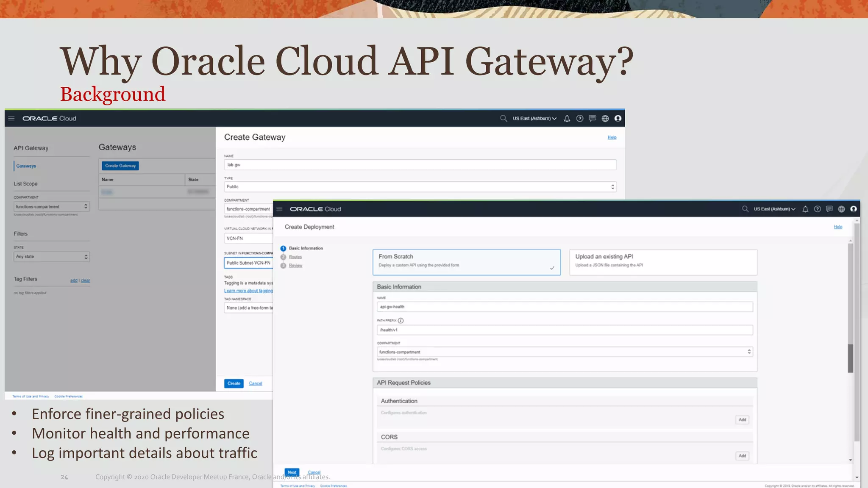Image resolution: width=868 pixels, height=488 pixels.
Task: Open Public Subnet-VCN-FN subnet dropdown
Action: point(249,263)
